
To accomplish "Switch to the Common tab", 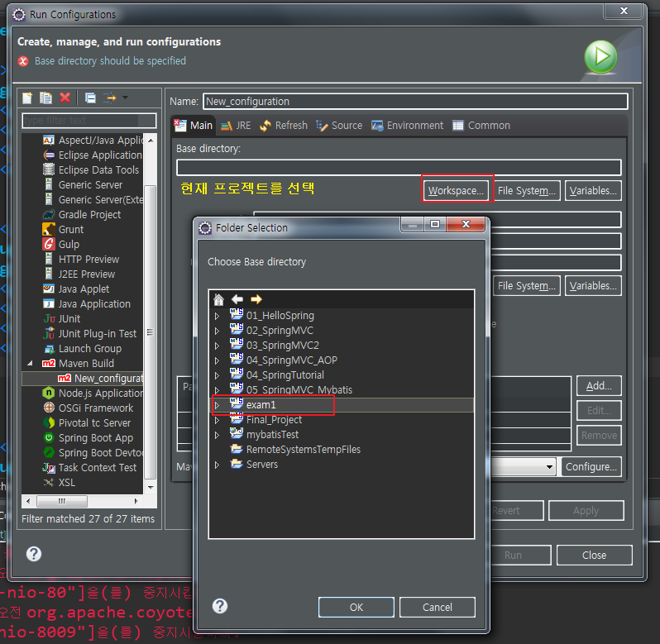I will pyautogui.click(x=481, y=126).
